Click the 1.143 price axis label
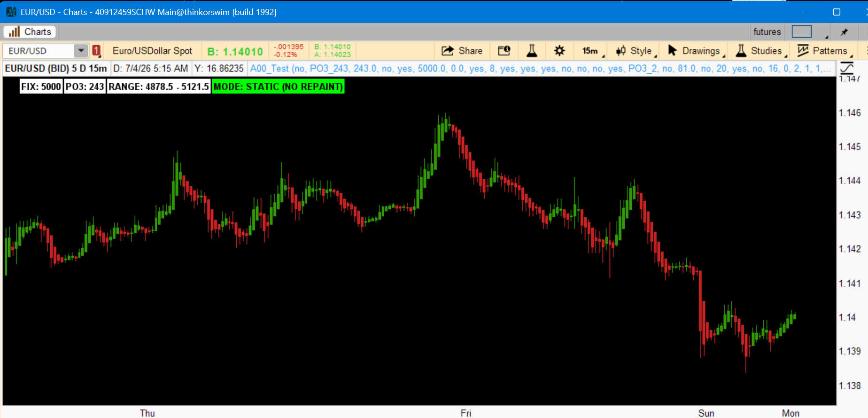Image resolution: width=868 pixels, height=418 pixels. pyautogui.click(x=850, y=215)
